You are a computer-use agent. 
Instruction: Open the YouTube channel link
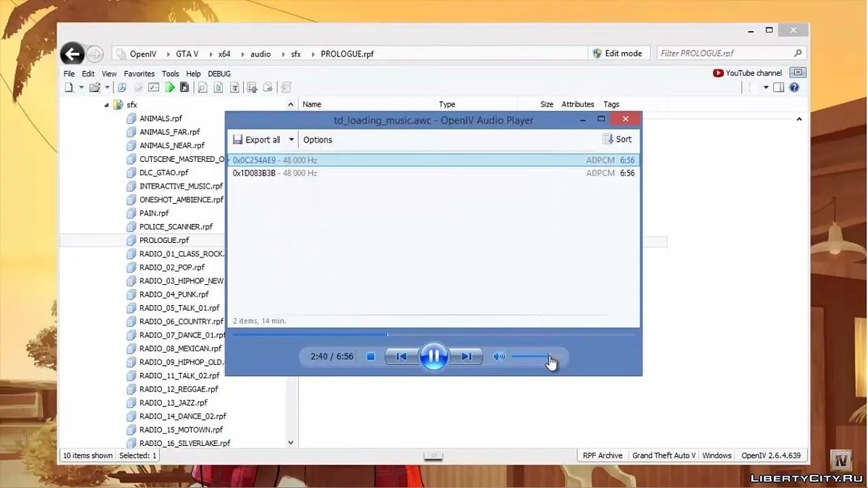[x=747, y=73]
